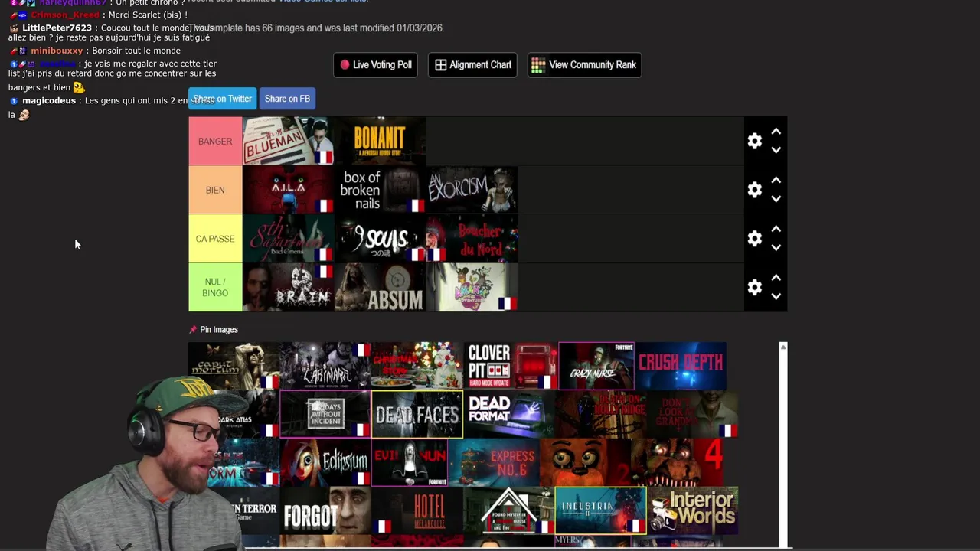
Task: Pick Evil Nun image from pool
Action: 410,462
